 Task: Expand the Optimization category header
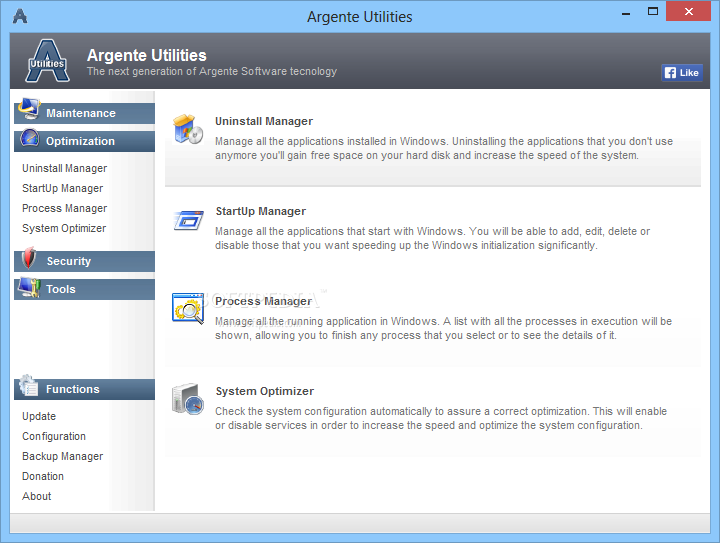click(x=84, y=141)
